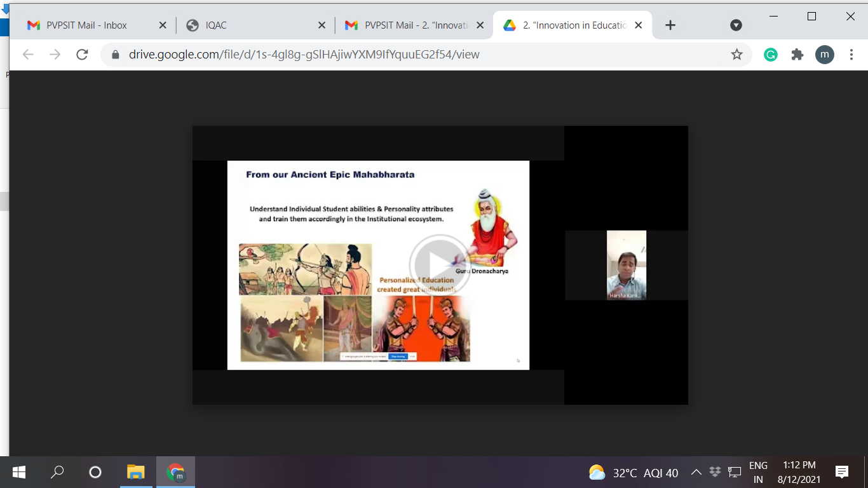
Task: Open Windows taskbar search
Action: pos(57,472)
